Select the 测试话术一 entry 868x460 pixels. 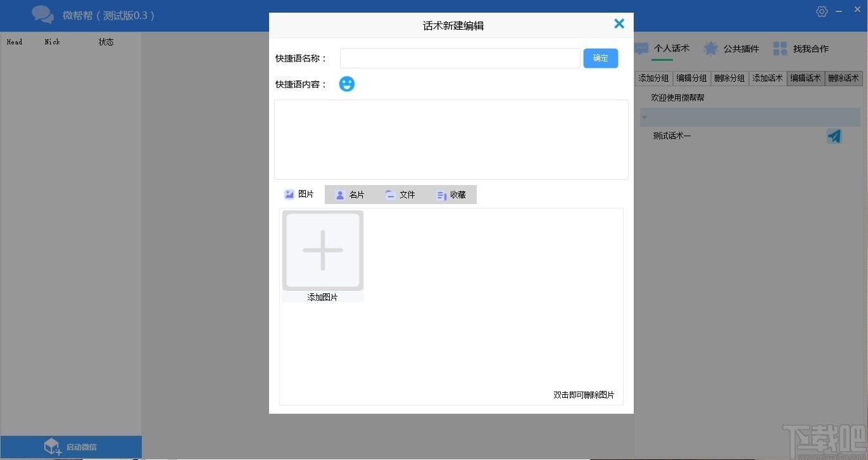[x=672, y=136]
